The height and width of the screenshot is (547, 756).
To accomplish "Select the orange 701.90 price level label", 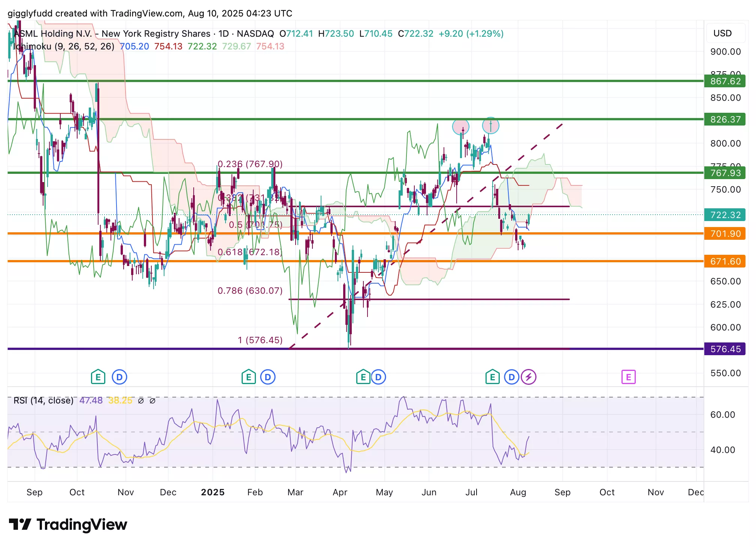I will (725, 234).
